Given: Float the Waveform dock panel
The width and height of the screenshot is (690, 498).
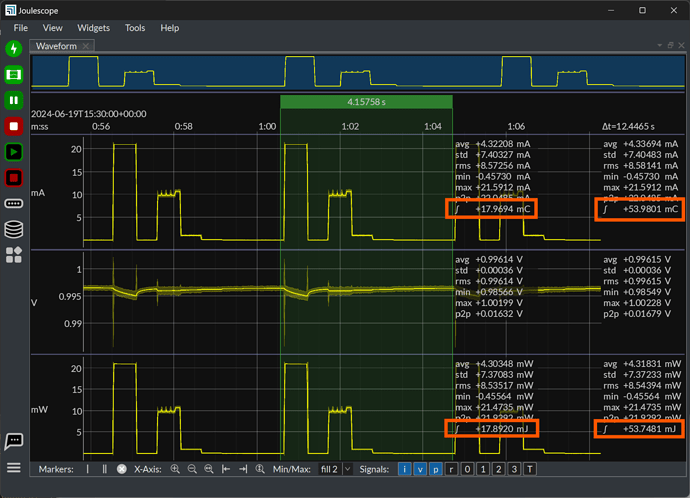Looking at the screenshot, I should (671, 45).
